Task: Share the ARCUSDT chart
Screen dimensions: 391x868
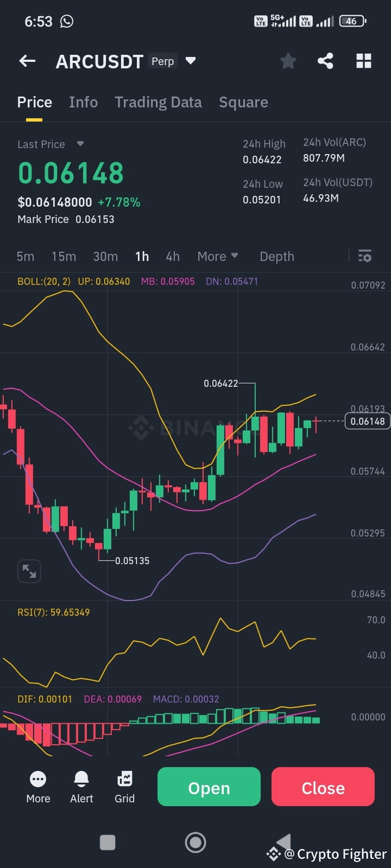Action: 325,61
